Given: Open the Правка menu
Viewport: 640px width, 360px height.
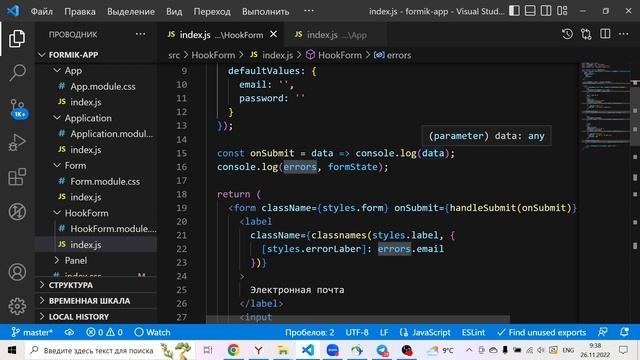Looking at the screenshot, I should [80, 11].
